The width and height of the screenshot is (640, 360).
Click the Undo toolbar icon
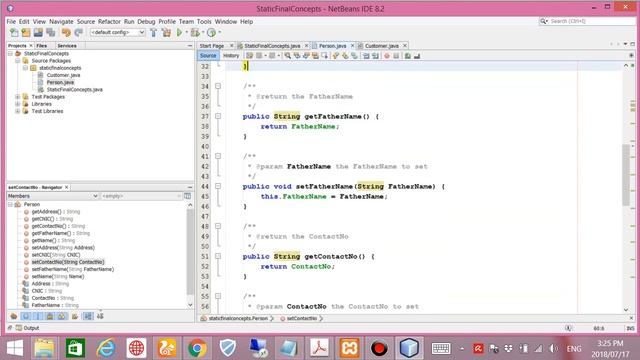66,33
